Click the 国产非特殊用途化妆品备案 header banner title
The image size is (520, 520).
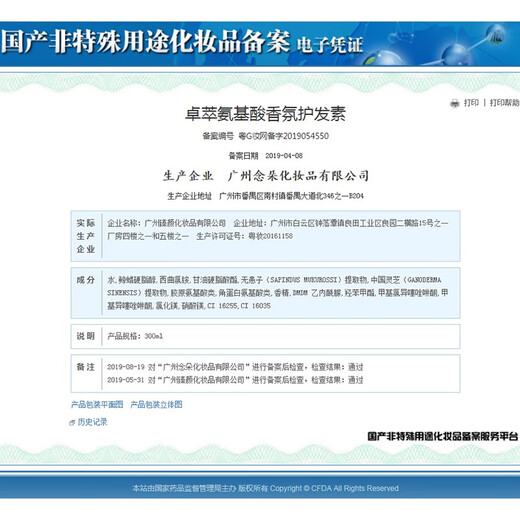(x=145, y=42)
